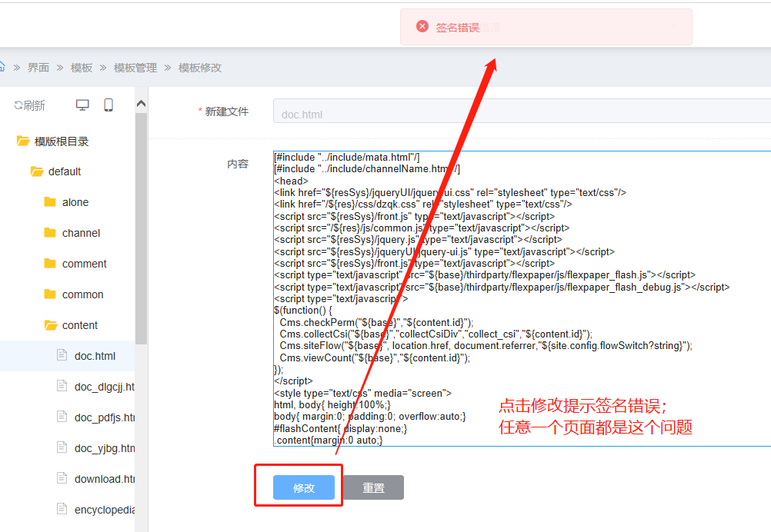Image resolution: width=771 pixels, height=532 pixels.
Task: Open the doc_dlgcjj file
Action: coord(104,387)
